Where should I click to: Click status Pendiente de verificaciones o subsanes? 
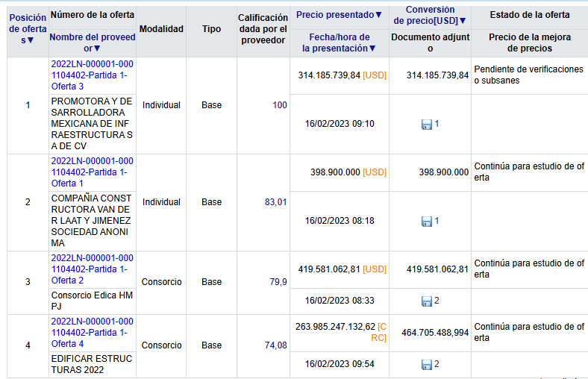pyautogui.click(x=528, y=75)
